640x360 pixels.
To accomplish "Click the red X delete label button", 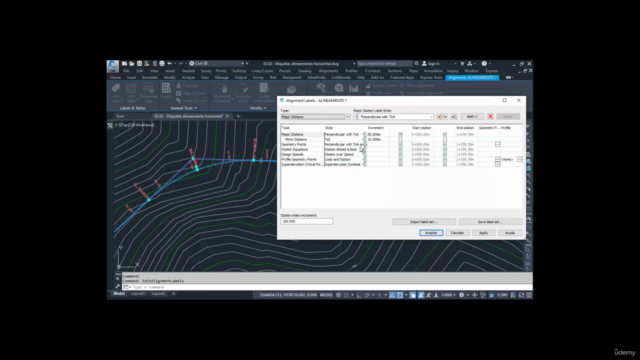I will point(491,117).
